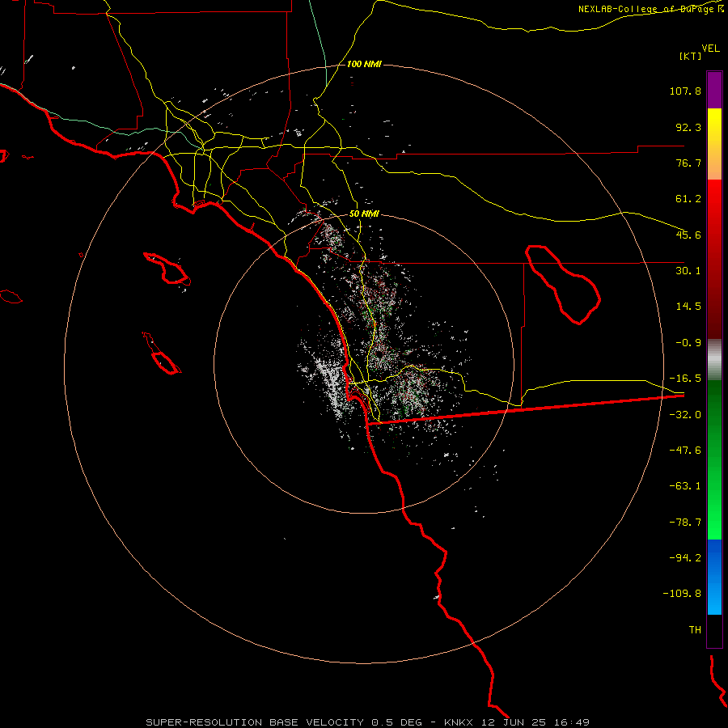728x728 pixels.
Task: Click the -94.2 velocity scale value
Action: [x=685, y=557]
